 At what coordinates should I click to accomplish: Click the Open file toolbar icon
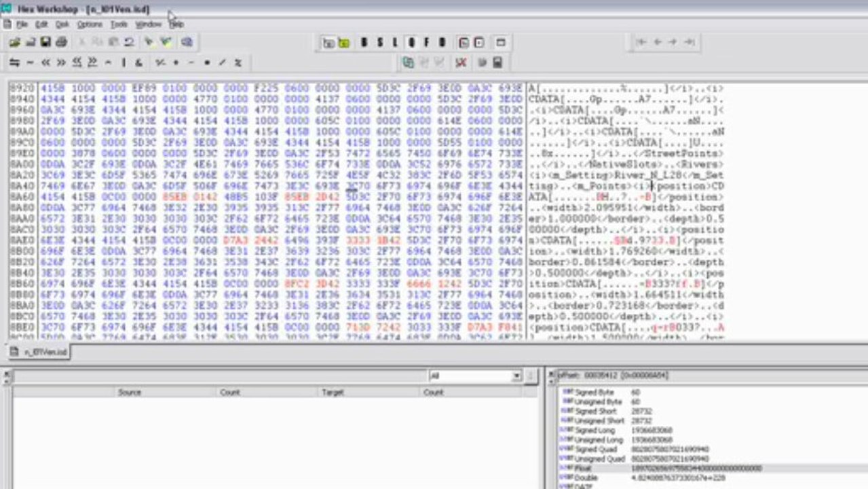(14, 42)
